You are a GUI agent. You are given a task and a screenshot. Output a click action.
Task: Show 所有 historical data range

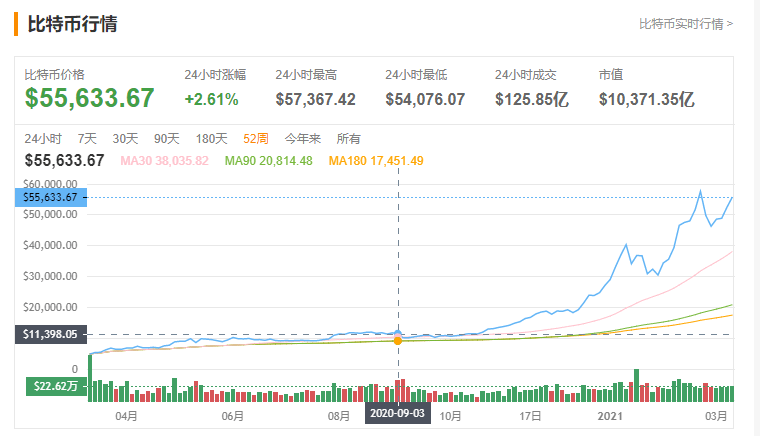click(x=348, y=139)
